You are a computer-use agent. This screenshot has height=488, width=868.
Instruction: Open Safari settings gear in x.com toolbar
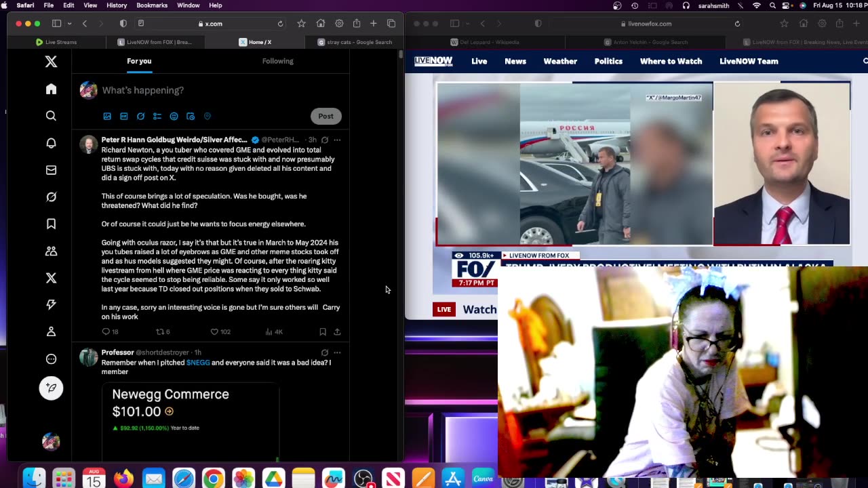(x=339, y=24)
